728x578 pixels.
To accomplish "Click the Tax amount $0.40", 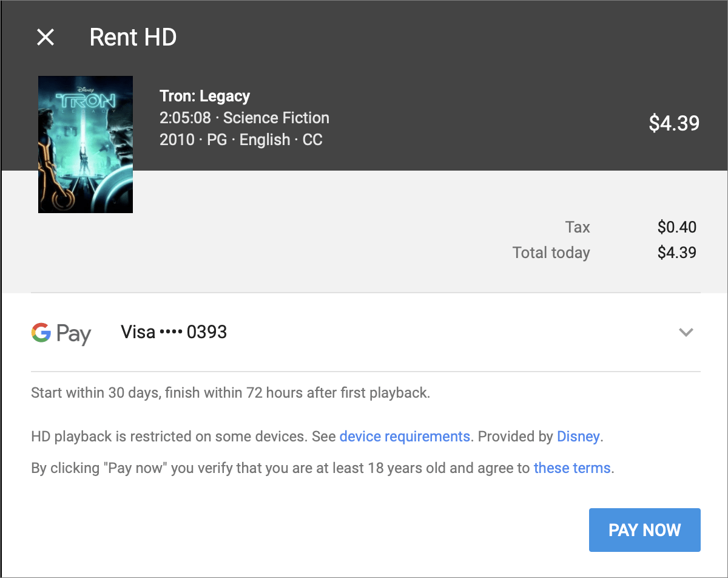I will (676, 227).
